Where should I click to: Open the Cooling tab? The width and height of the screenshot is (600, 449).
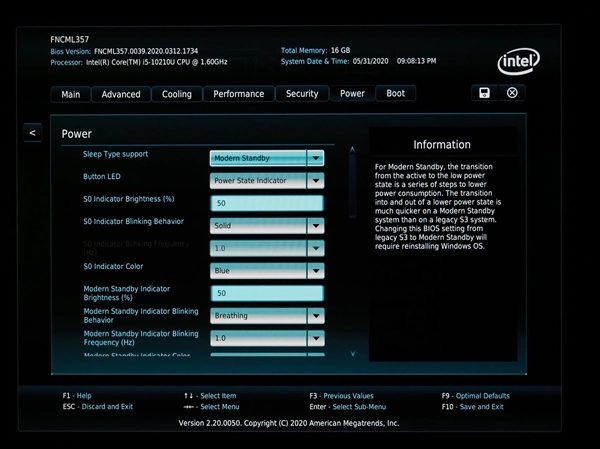click(177, 94)
